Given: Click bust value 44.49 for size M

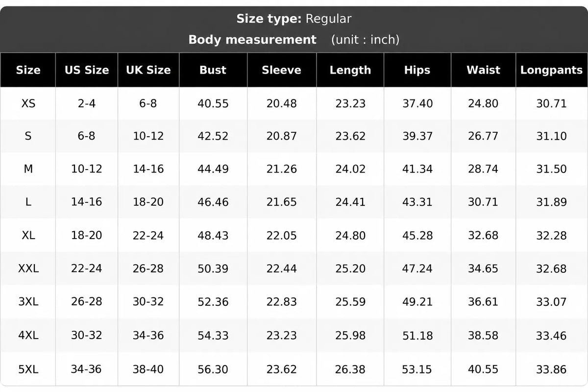Looking at the screenshot, I should (213, 169).
